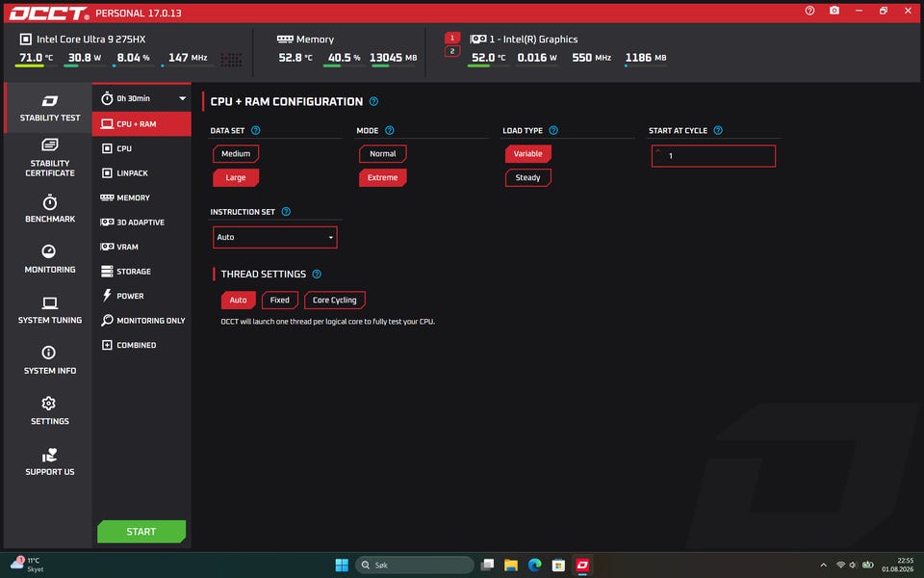The width and height of the screenshot is (924, 578).
Task: Expand the 0h 30min duration dropdown
Action: (x=142, y=98)
